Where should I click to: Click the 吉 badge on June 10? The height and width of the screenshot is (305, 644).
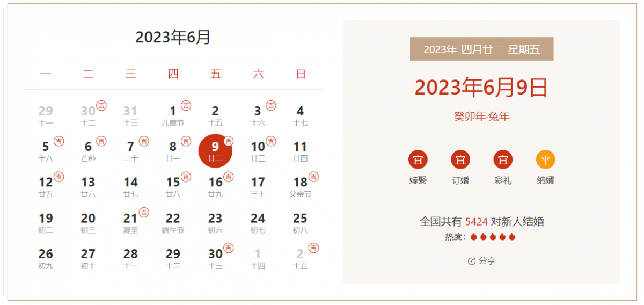(271, 141)
